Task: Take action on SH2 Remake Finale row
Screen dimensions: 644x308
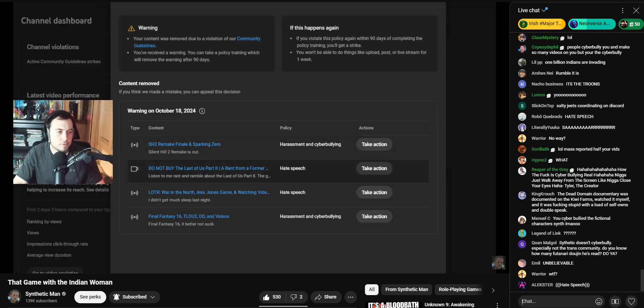Action: [374, 144]
